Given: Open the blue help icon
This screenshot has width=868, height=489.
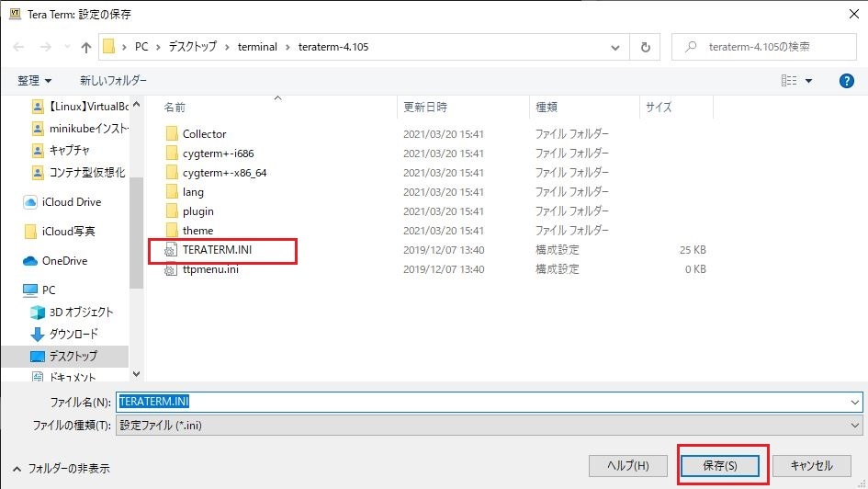Looking at the screenshot, I should 846,81.
